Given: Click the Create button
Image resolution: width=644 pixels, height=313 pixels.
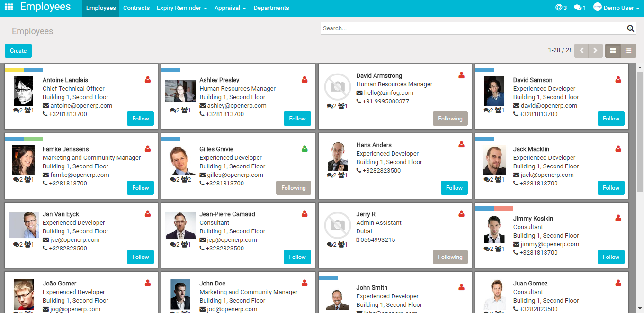Looking at the screenshot, I should 18,51.
